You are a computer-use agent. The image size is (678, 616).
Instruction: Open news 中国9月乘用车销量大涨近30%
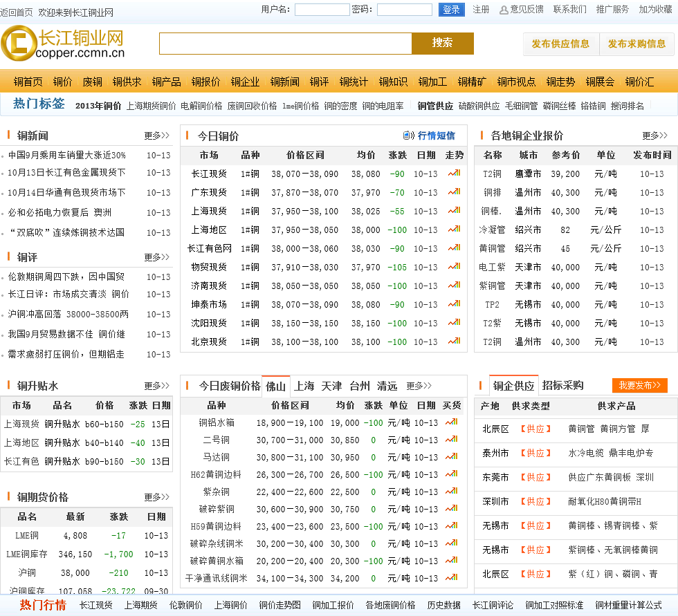(x=67, y=155)
